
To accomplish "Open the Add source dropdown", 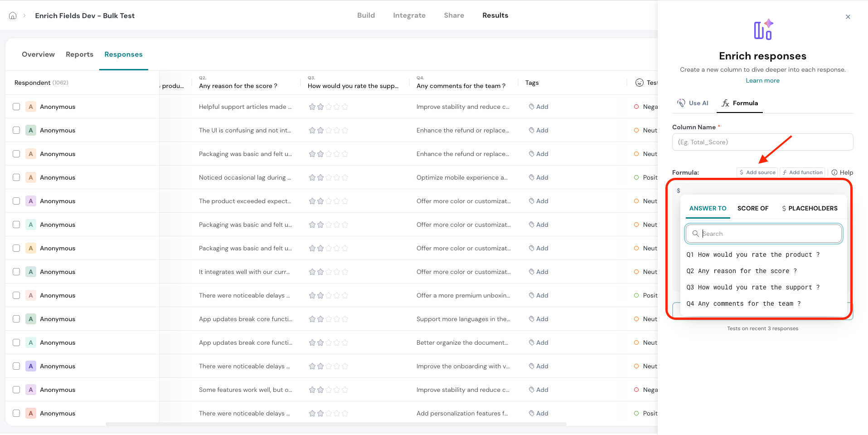I will click(757, 172).
